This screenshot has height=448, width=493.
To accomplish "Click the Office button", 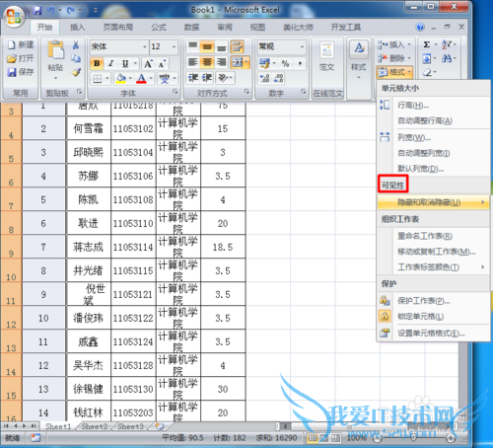I will tap(14, 16).
